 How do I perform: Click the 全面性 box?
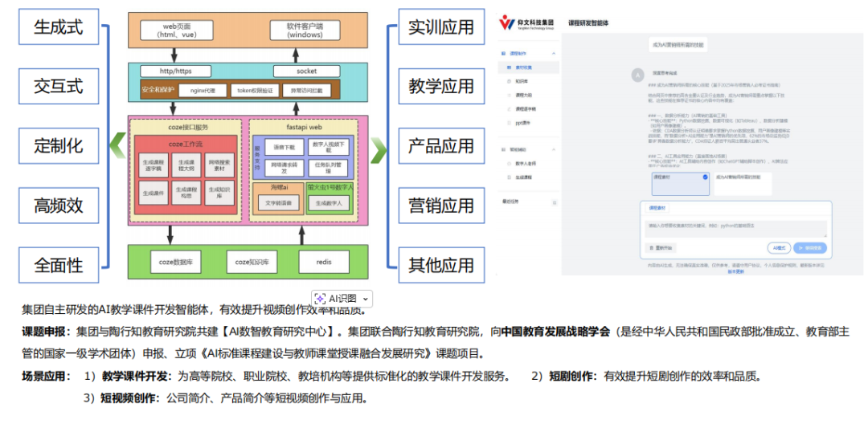coord(59,266)
